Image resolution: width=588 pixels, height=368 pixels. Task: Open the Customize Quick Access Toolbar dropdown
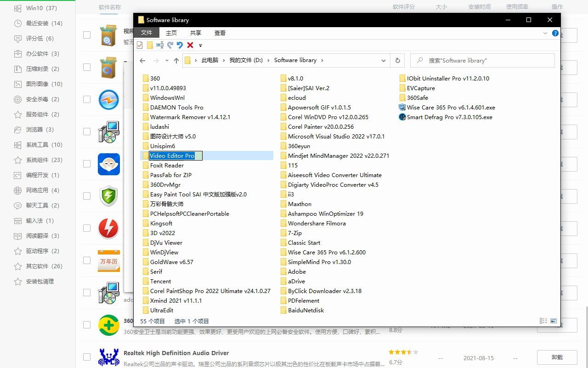[x=201, y=46]
